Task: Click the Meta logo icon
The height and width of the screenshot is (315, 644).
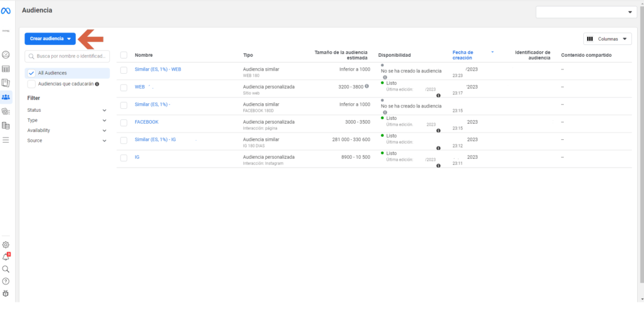Action: [x=6, y=11]
